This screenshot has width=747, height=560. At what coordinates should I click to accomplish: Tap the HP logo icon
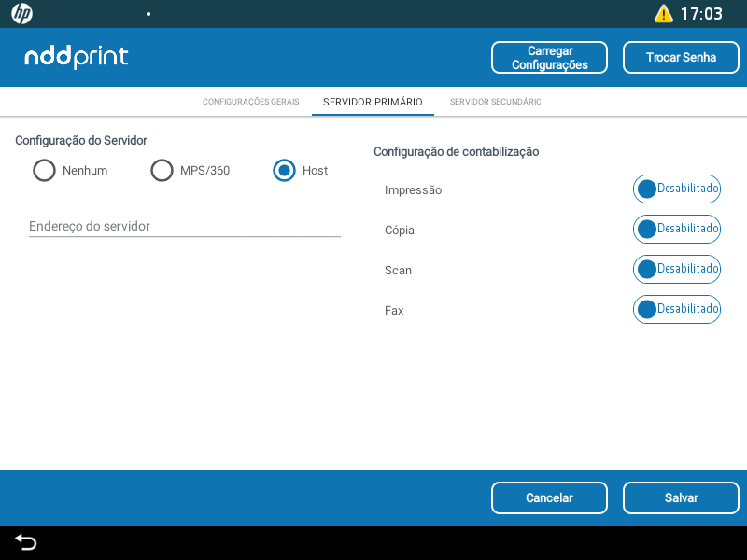point(22,14)
